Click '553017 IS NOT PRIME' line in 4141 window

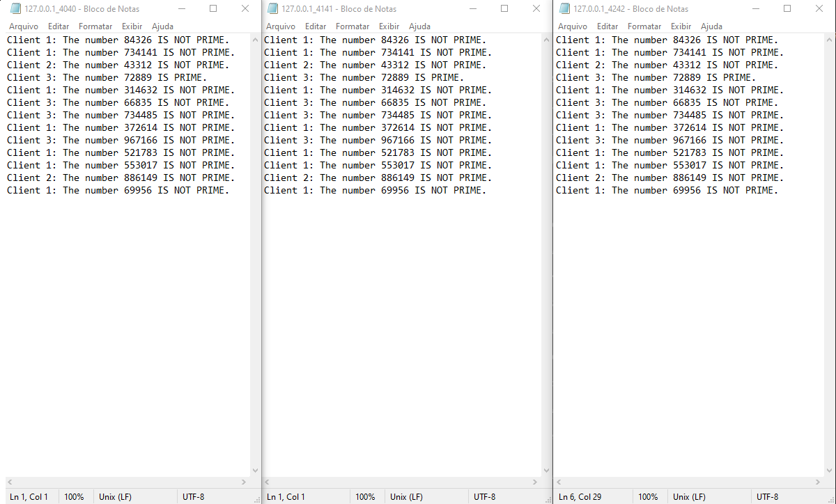point(378,165)
